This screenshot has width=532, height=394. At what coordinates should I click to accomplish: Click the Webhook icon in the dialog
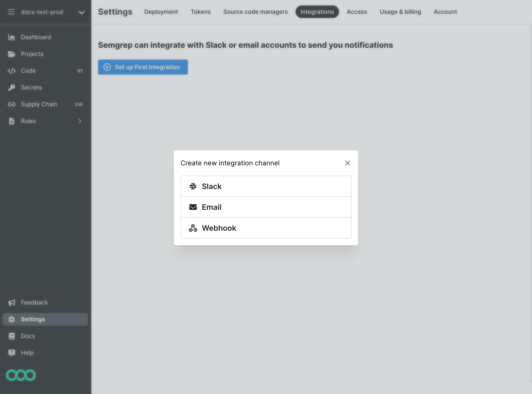pos(193,228)
